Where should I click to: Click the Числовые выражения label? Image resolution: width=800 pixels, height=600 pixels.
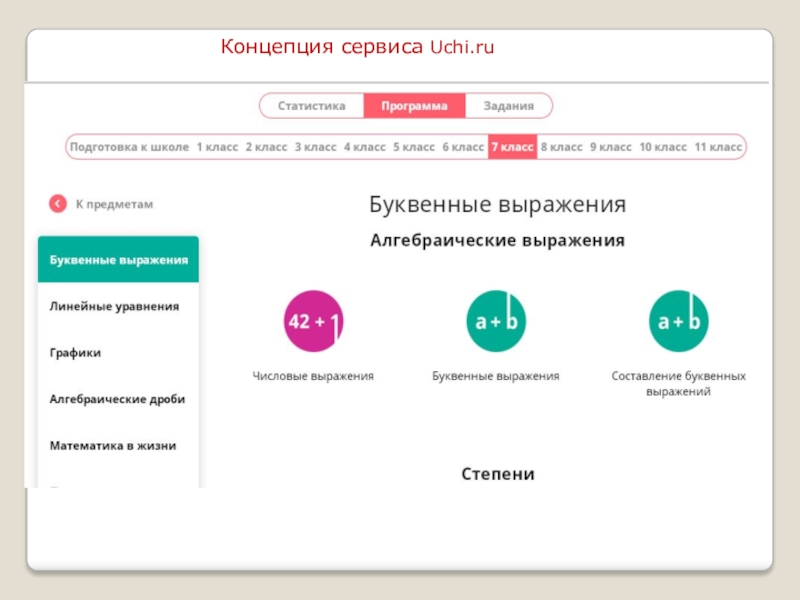[x=313, y=376]
